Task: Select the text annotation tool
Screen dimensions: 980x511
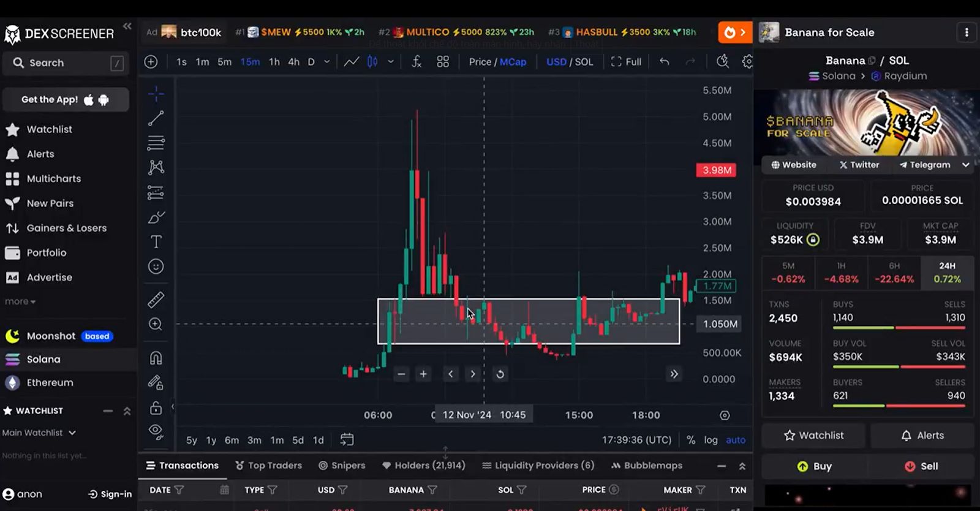Action: click(156, 242)
